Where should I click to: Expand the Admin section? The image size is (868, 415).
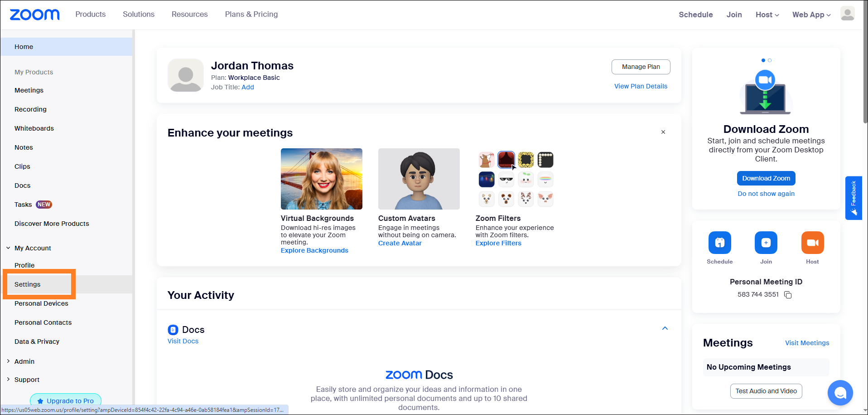pyautogui.click(x=8, y=361)
